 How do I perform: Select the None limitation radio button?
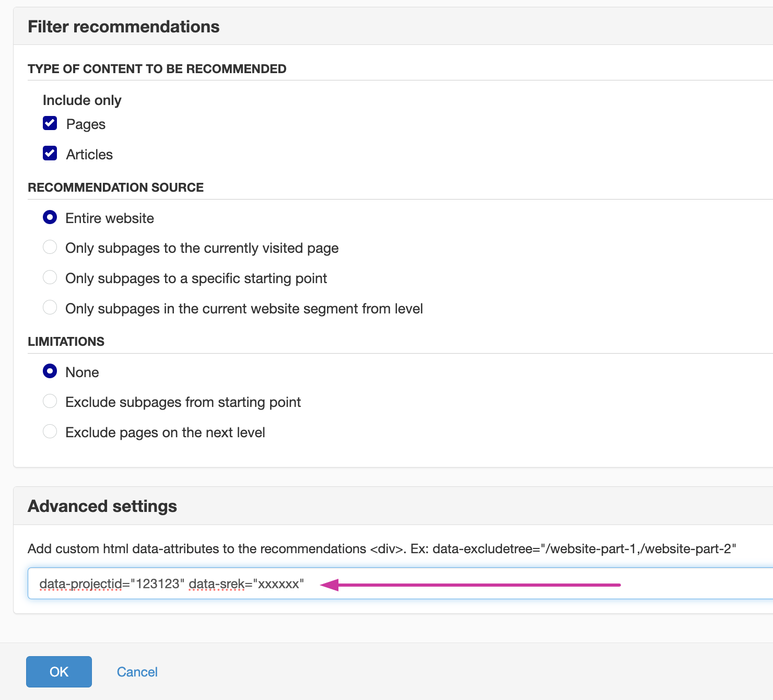click(x=50, y=371)
